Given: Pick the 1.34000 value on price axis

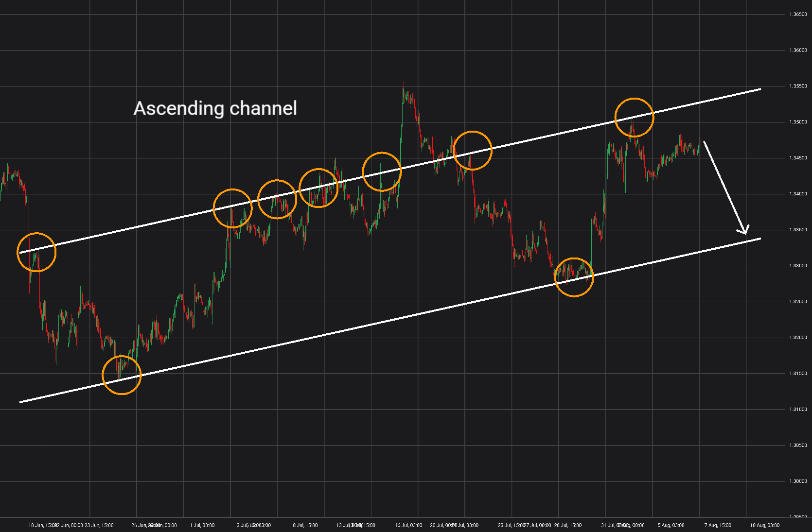Looking at the screenshot, I should tap(798, 194).
